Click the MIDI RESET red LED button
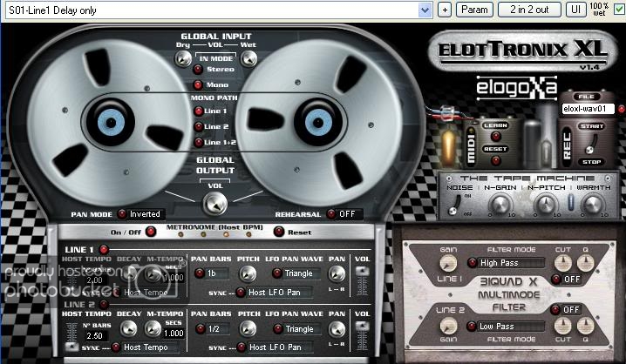This screenshot has width=626, height=364. click(x=495, y=160)
